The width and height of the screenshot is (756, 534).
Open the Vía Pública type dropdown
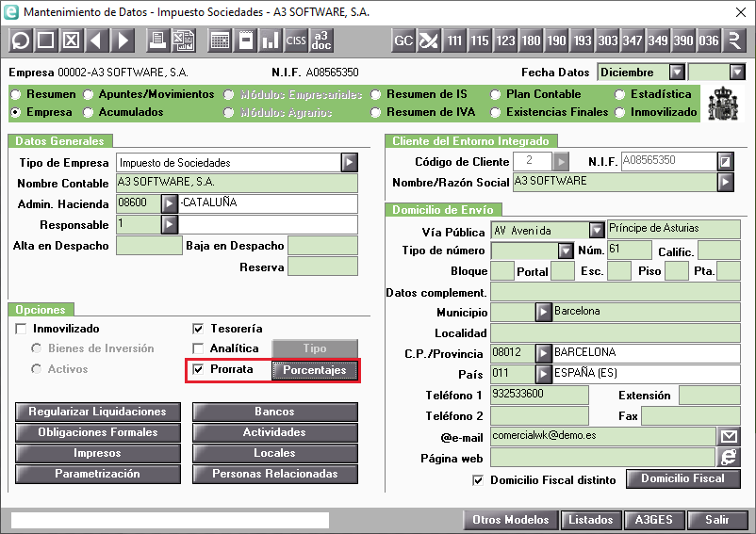point(597,230)
